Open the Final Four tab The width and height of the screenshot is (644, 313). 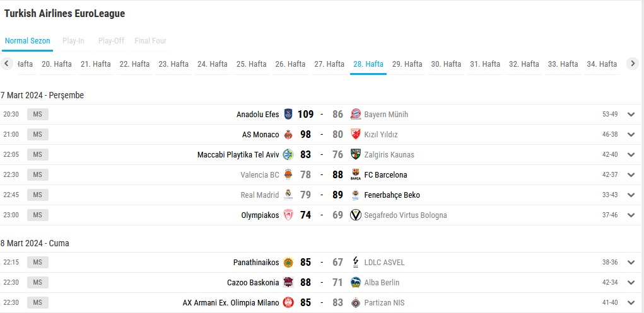[150, 40]
